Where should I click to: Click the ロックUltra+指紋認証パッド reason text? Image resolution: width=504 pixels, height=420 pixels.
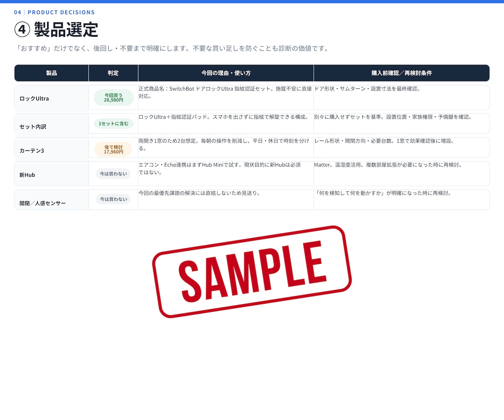[x=223, y=117]
